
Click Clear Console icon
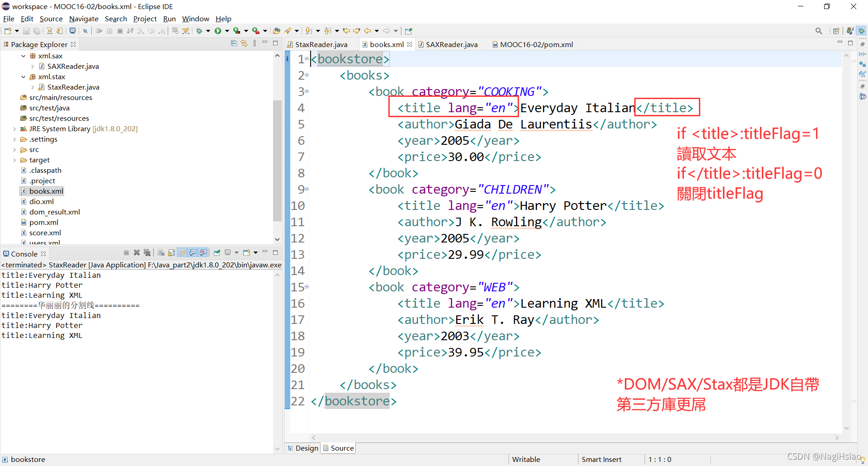161,252
